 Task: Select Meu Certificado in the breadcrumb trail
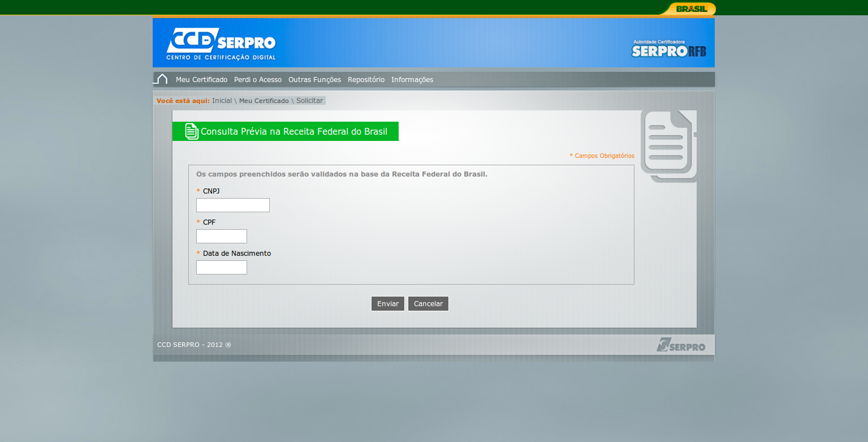coord(264,101)
